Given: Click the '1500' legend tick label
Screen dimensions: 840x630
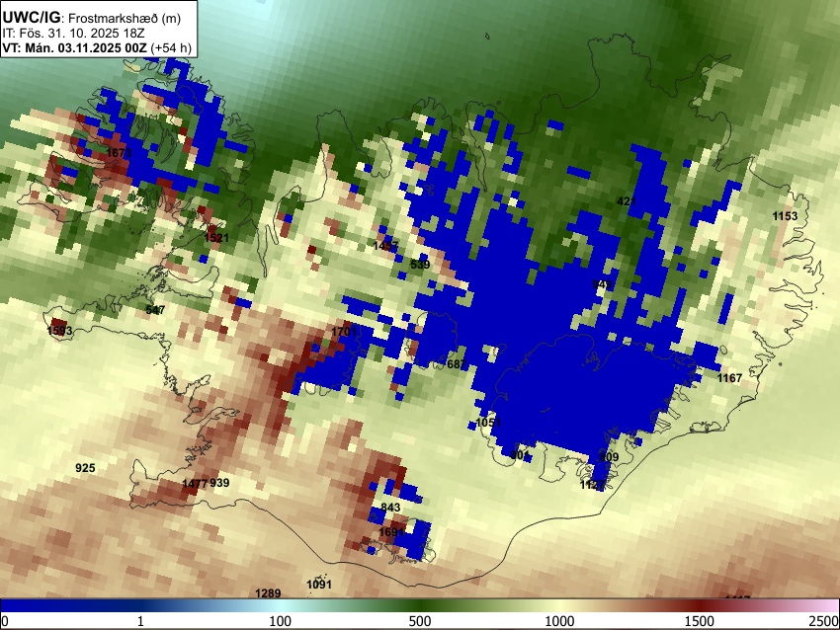Looking at the screenshot, I should coord(700,621).
